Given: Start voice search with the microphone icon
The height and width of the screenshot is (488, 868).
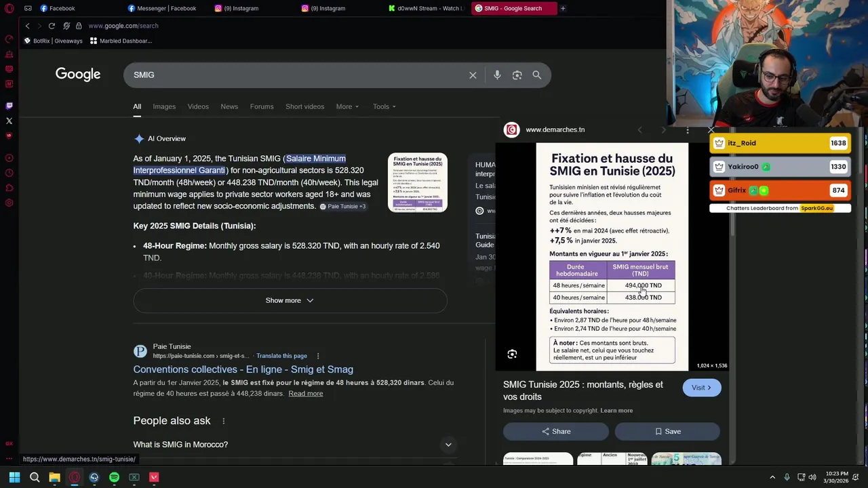Looking at the screenshot, I should (x=497, y=75).
